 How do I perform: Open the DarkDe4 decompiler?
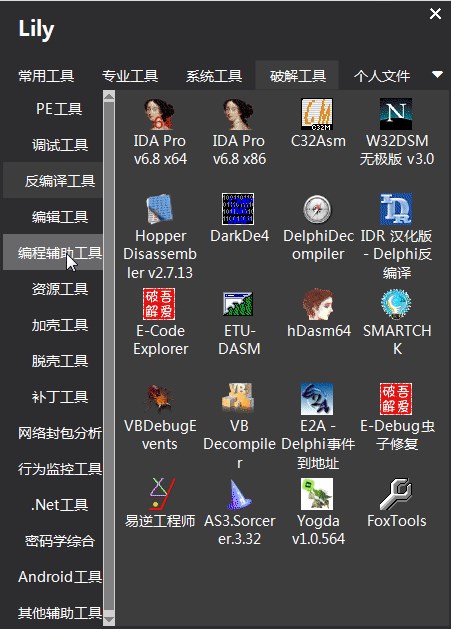coord(239,219)
